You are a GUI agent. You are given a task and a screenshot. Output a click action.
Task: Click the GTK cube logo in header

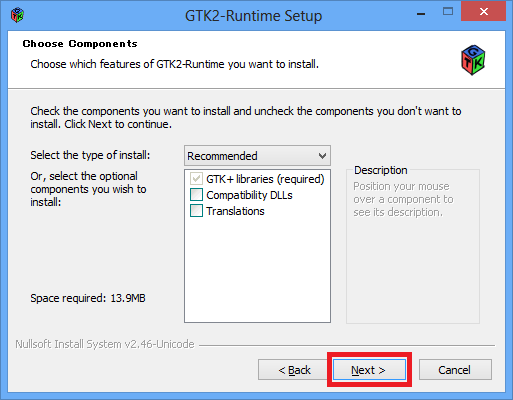pyautogui.click(x=473, y=60)
